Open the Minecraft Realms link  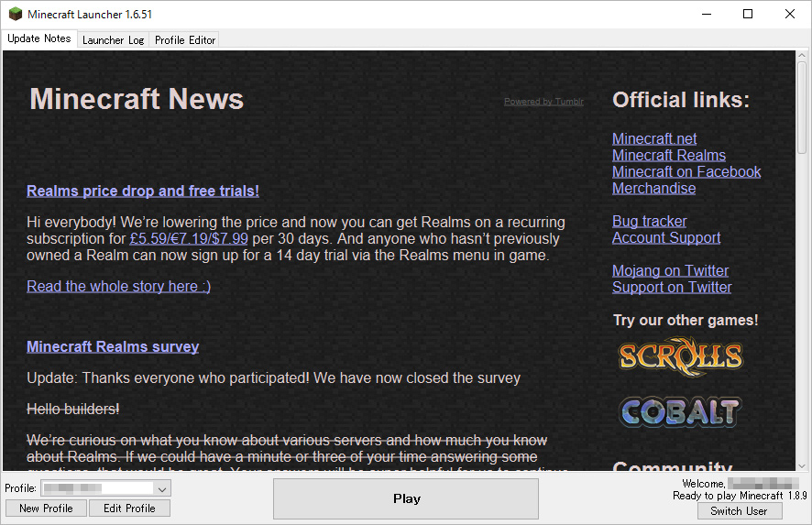click(668, 156)
